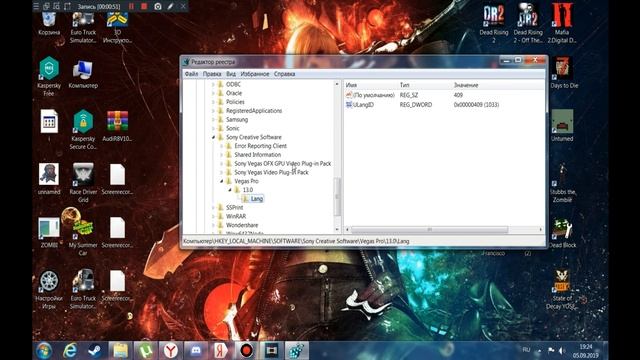Image resolution: width=640 pixels, height=360 pixels.
Task: Open the Kaspersky Free desktop icon
Action: (x=49, y=76)
